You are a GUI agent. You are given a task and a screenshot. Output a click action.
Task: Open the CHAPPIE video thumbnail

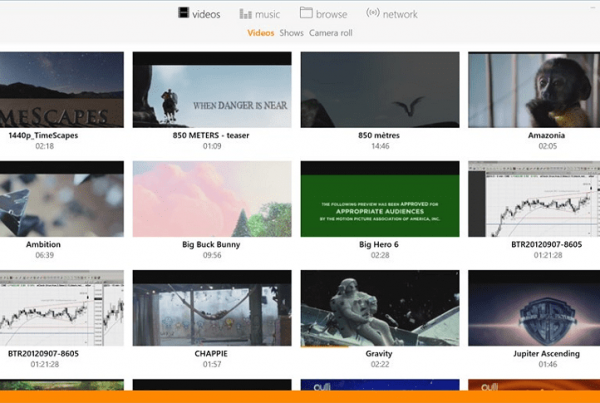(212, 308)
